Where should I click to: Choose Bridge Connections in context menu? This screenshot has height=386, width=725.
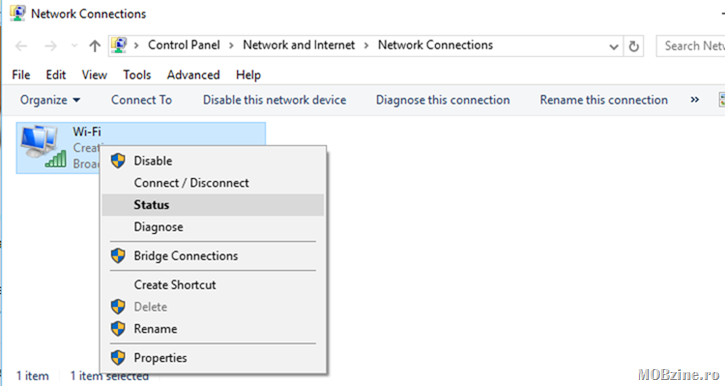[x=213, y=256]
